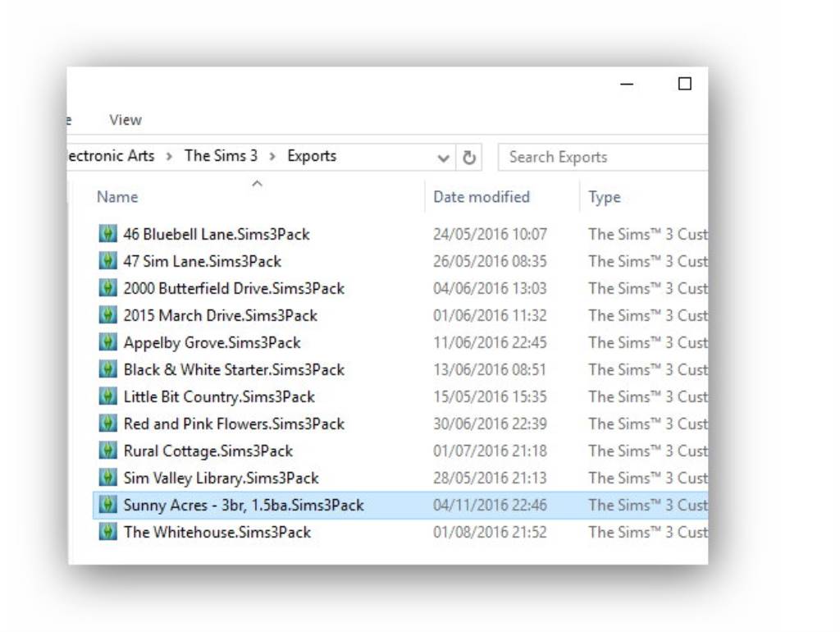The image size is (840, 632).
Task: Click the 46 Bluebell Lane file icon
Action: point(107,234)
